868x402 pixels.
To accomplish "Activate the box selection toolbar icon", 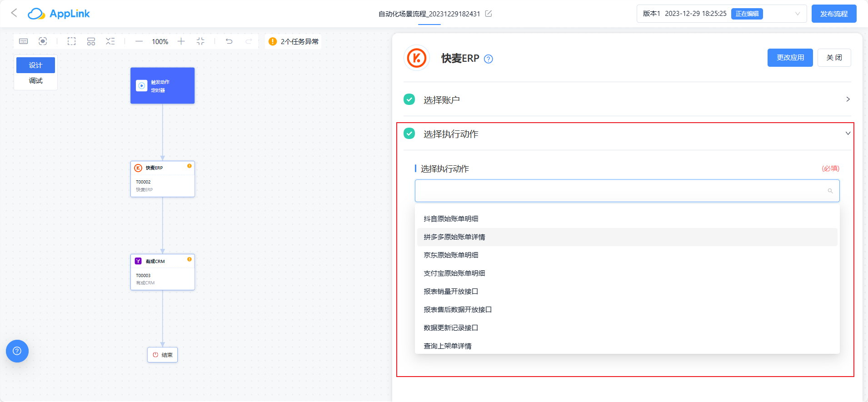I will pyautogui.click(x=72, y=41).
